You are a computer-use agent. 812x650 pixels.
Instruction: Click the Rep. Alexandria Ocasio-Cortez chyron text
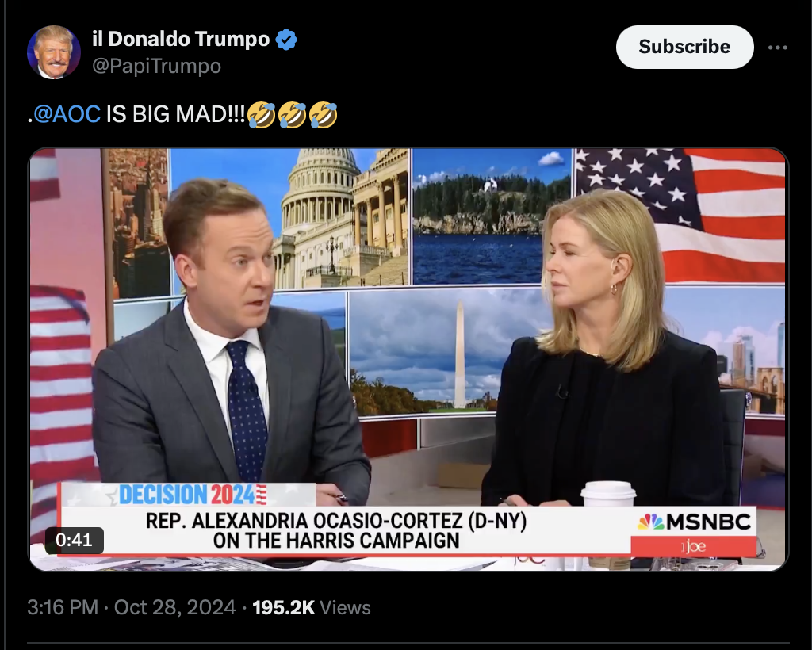click(x=336, y=530)
